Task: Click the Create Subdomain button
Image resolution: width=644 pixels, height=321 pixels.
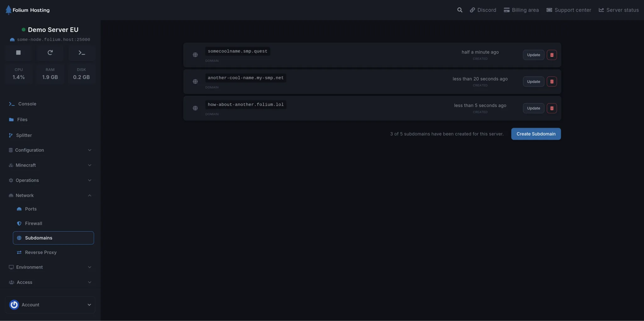Action: coord(536,134)
